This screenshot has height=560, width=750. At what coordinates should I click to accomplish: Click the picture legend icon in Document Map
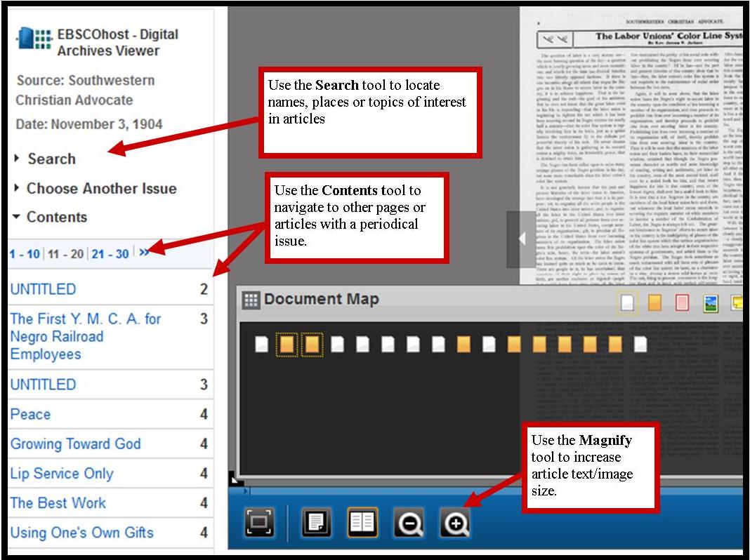click(710, 303)
